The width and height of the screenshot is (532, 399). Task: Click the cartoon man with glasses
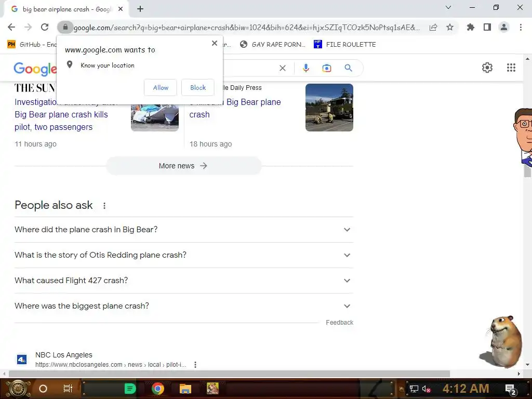click(523, 137)
